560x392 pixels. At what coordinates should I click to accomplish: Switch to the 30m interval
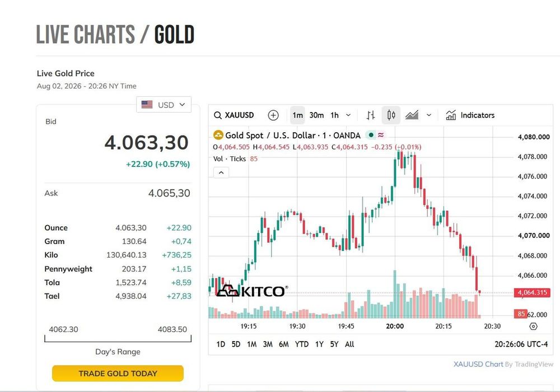(x=316, y=115)
